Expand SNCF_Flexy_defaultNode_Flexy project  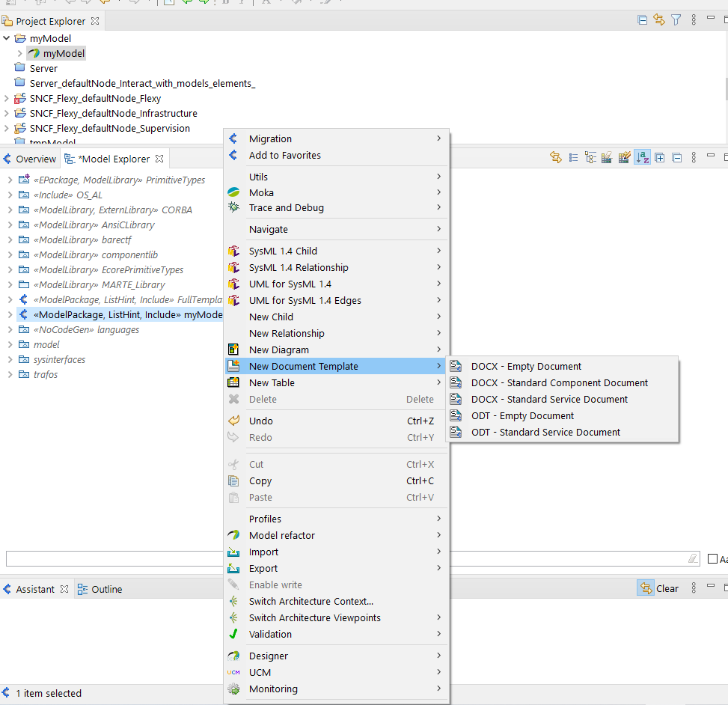coord(7,99)
